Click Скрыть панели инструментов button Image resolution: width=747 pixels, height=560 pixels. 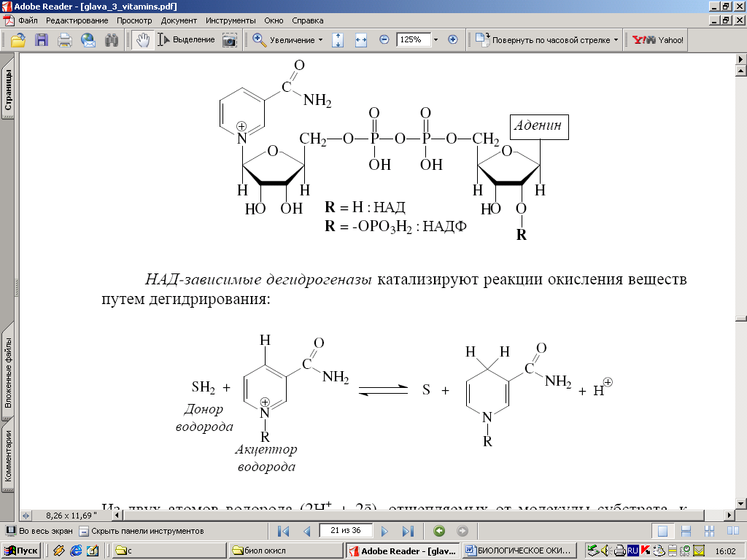[141, 531]
